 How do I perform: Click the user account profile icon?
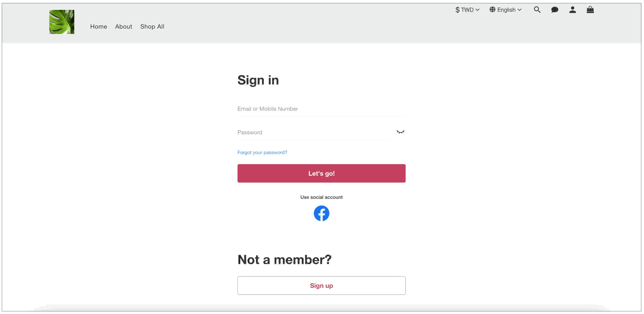click(x=573, y=10)
